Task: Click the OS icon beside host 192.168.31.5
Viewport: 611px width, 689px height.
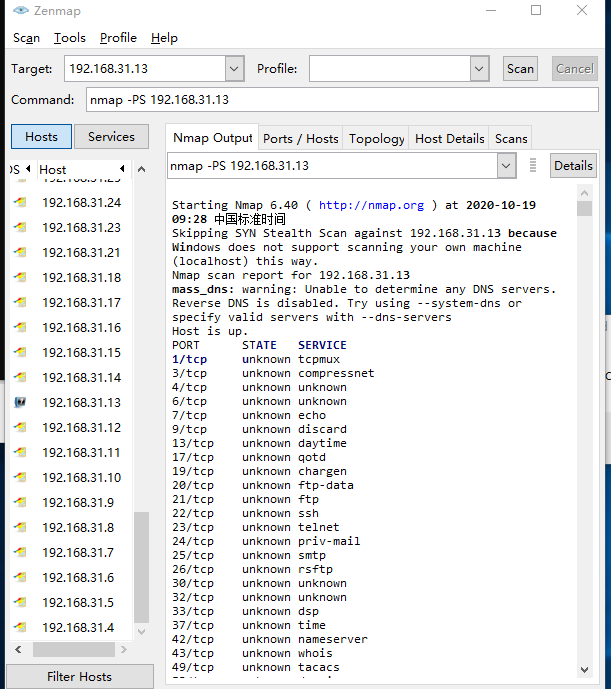Action: pos(20,602)
